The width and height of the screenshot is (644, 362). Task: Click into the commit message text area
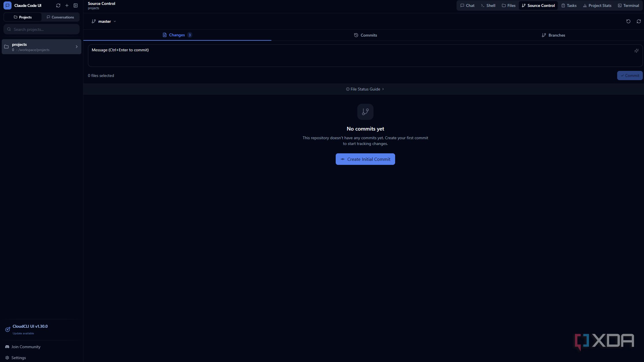pos(365,56)
